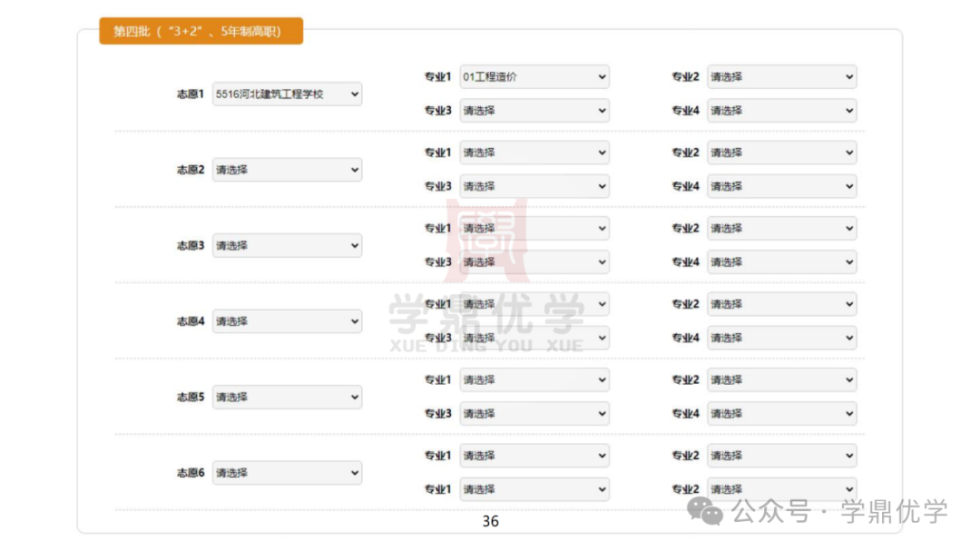Choose a school in the 志愿3 dropdown
Viewport: 980px width, 551px height.
click(x=287, y=245)
